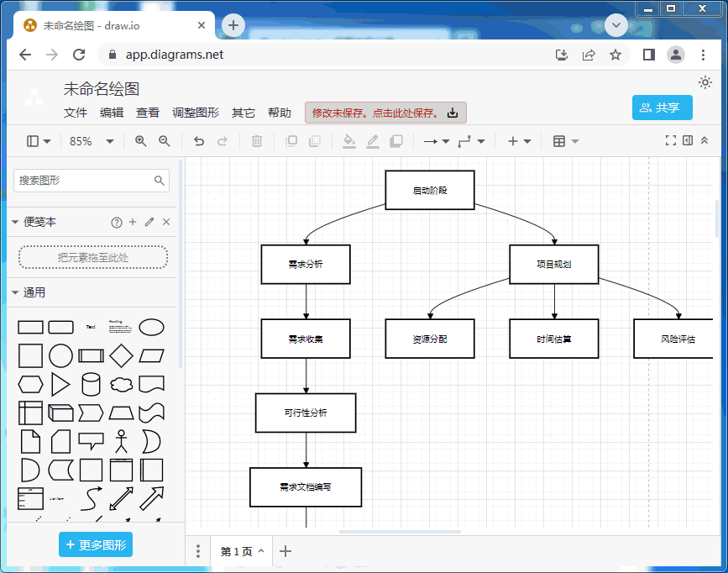Click the zoom out magnifier icon

pyautogui.click(x=165, y=141)
